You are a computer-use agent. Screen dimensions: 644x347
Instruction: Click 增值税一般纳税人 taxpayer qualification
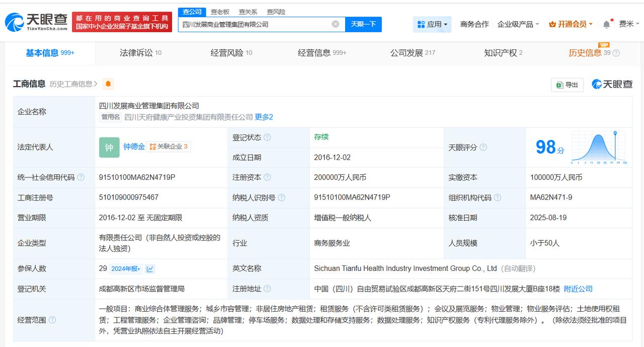click(343, 218)
